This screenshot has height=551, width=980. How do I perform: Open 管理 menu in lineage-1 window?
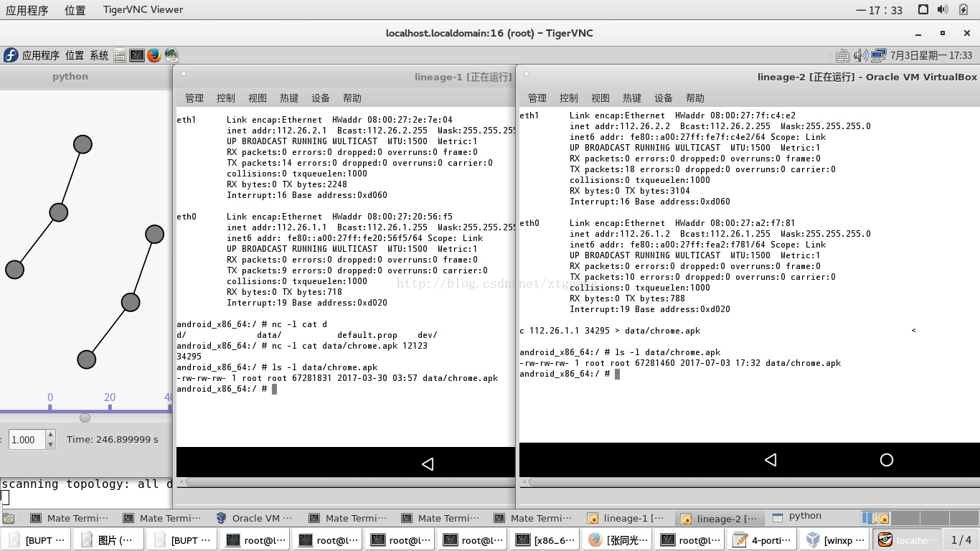194,98
